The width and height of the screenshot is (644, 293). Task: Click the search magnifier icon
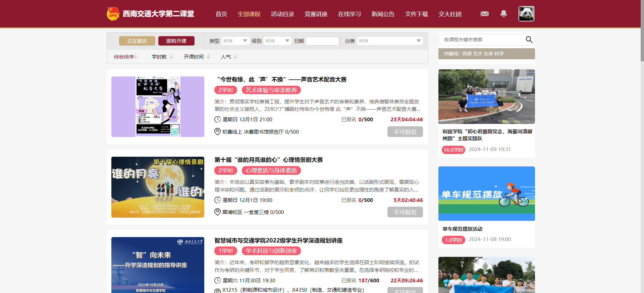(x=529, y=40)
